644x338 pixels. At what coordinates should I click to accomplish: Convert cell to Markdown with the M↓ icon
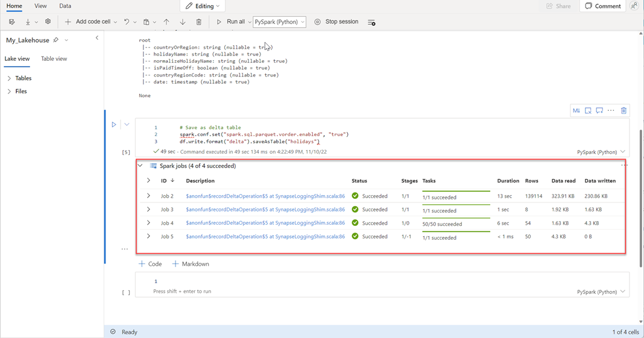[x=576, y=111]
